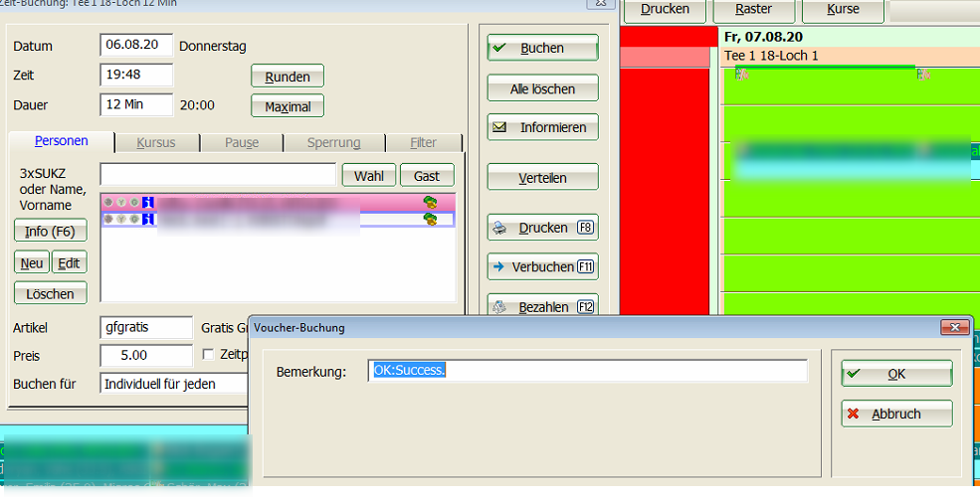Click Kurse in the timetable toolbar
980x502 pixels.
[843, 9]
